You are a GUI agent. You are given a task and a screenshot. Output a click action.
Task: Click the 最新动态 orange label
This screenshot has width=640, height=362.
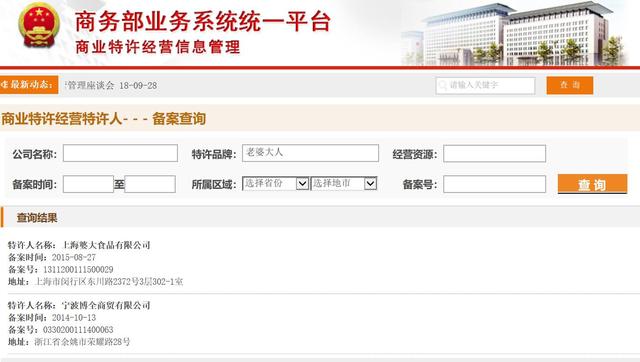click(29, 84)
